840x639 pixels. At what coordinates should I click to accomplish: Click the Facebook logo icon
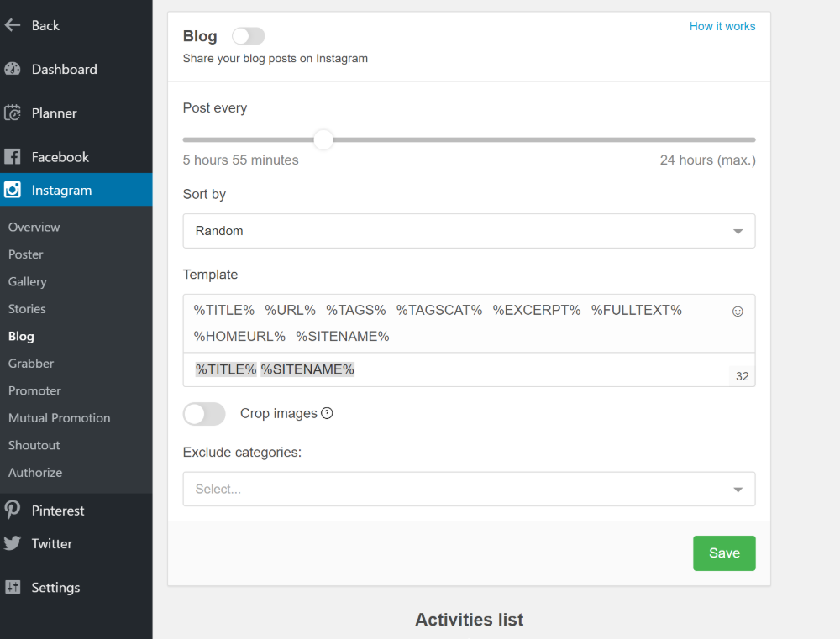pyautogui.click(x=12, y=157)
